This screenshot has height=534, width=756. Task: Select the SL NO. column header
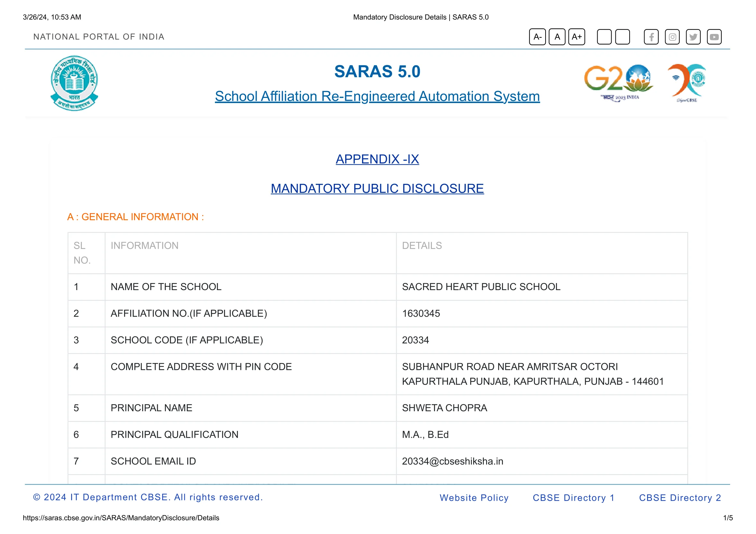pyautogui.click(x=86, y=253)
